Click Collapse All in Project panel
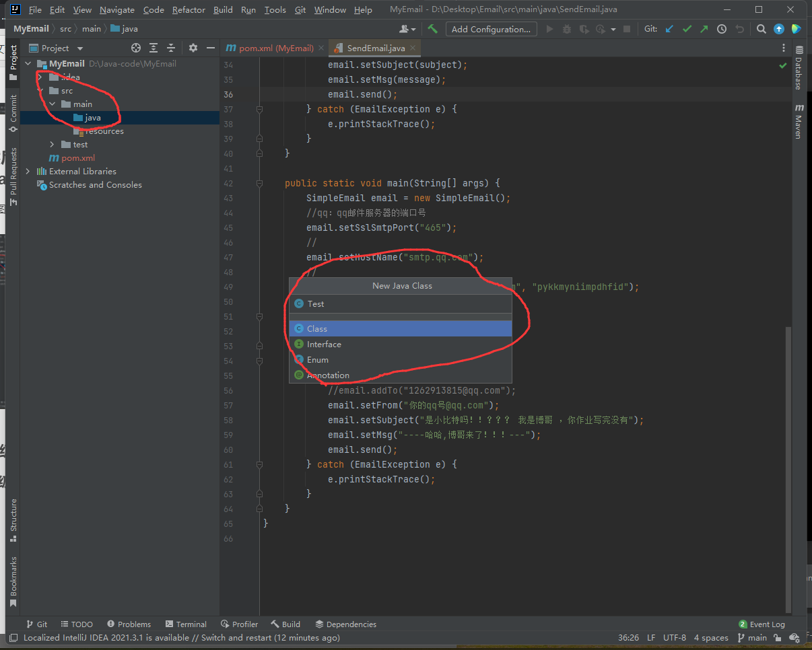This screenshot has height=650, width=812. pyautogui.click(x=171, y=48)
